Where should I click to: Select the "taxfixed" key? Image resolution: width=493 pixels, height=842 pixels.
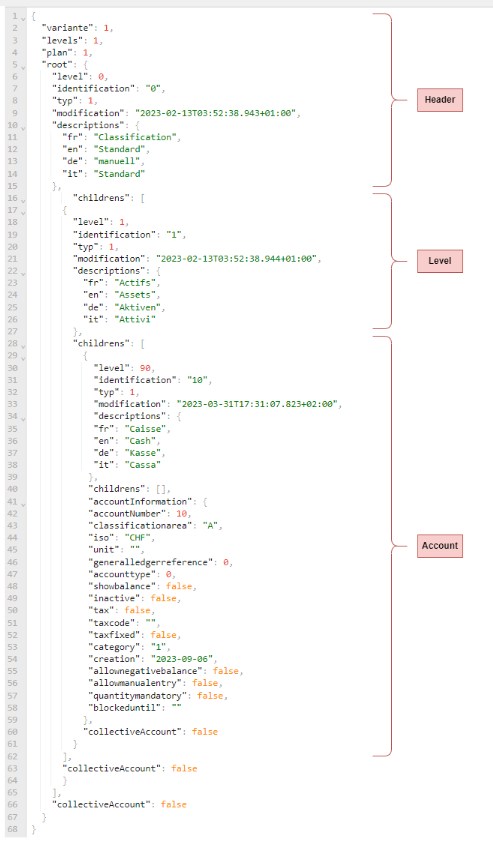(114, 635)
